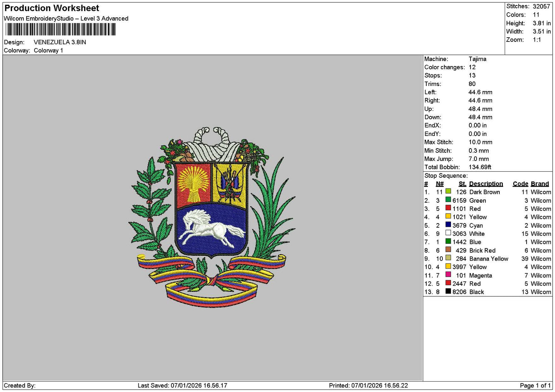Click the 'Stop Sequence:' heading

point(446,176)
